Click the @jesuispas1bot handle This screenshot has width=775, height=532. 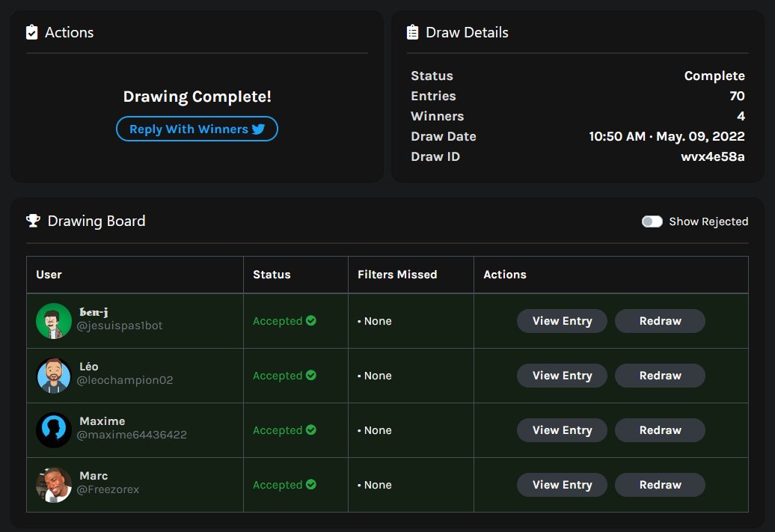click(x=120, y=325)
